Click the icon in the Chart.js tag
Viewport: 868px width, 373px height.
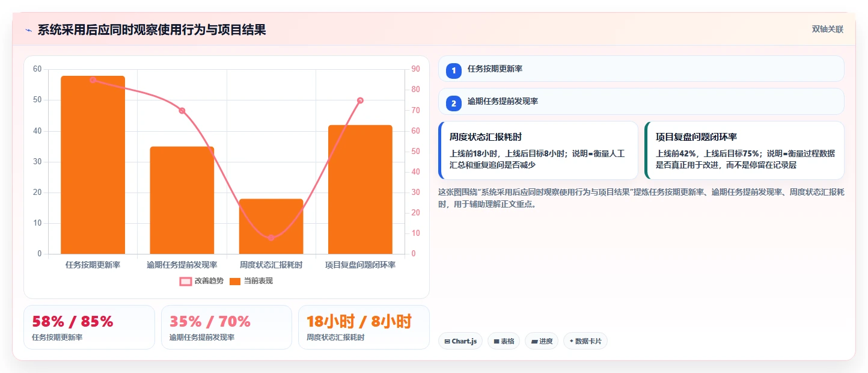tap(447, 341)
